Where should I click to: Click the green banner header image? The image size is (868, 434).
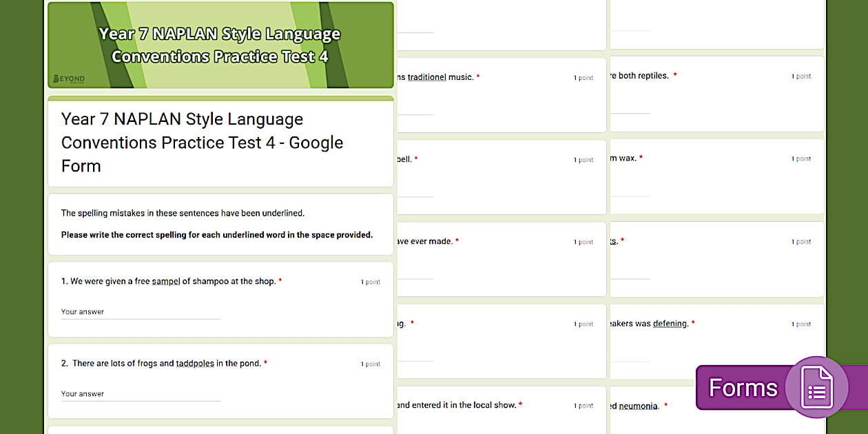point(220,44)
